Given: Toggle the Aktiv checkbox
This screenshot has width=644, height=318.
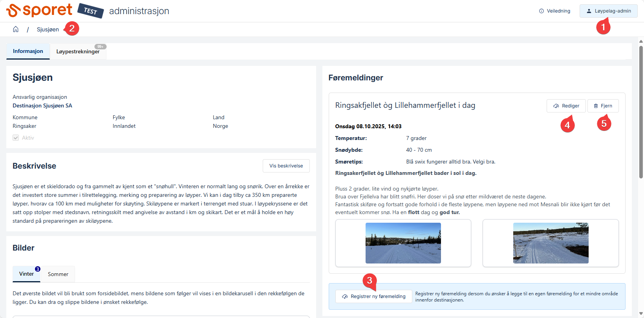Looking at the screenshot, I should pyautogui.click(x=16, y=138).
